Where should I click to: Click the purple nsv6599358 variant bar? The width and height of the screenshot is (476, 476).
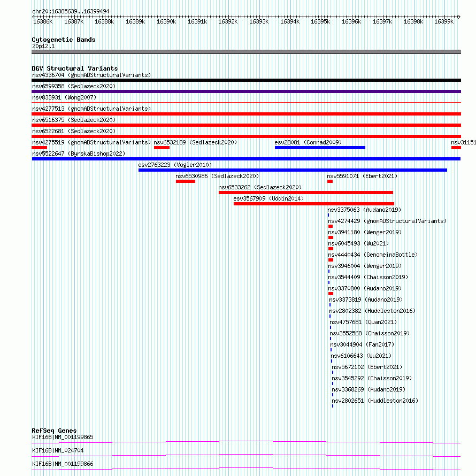click(x=246, y=91)
